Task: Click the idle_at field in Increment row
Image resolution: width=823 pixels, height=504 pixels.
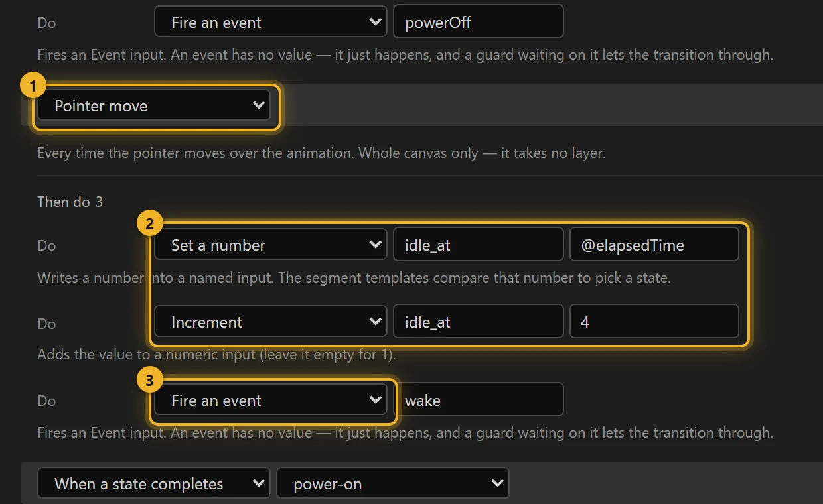Action: pyautogui.click(x=479, y=322)
